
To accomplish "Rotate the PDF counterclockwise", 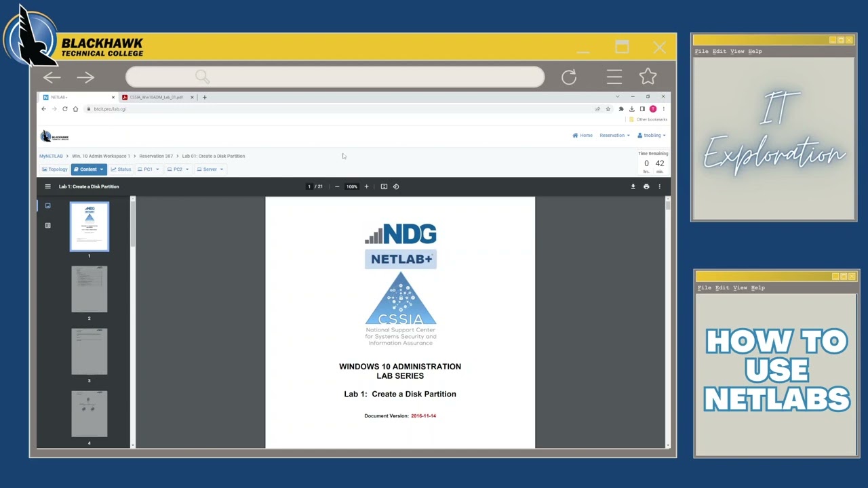I will (x=396, y=186).
